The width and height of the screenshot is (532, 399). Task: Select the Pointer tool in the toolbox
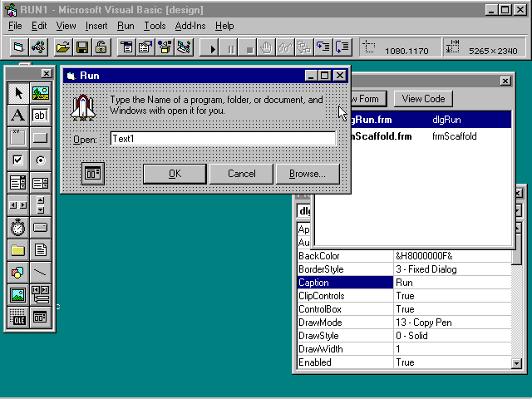(x=17, y=93)
